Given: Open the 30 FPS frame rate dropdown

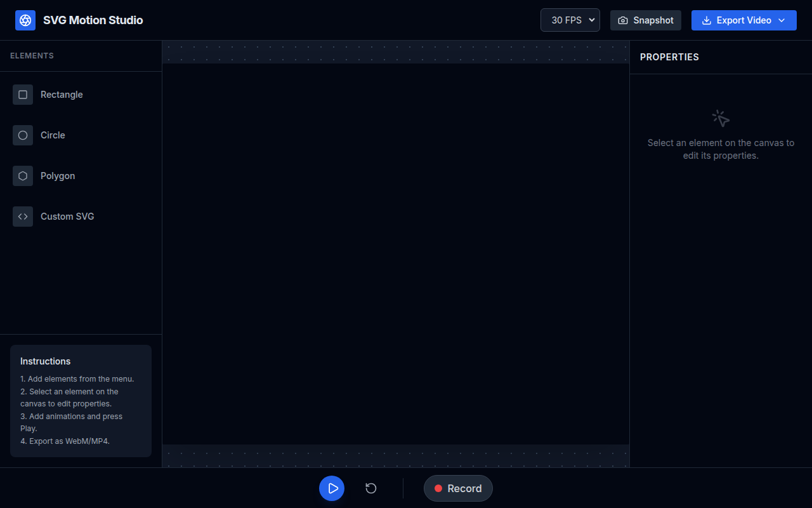Looking at the screenshot, I should pos(570,20).
